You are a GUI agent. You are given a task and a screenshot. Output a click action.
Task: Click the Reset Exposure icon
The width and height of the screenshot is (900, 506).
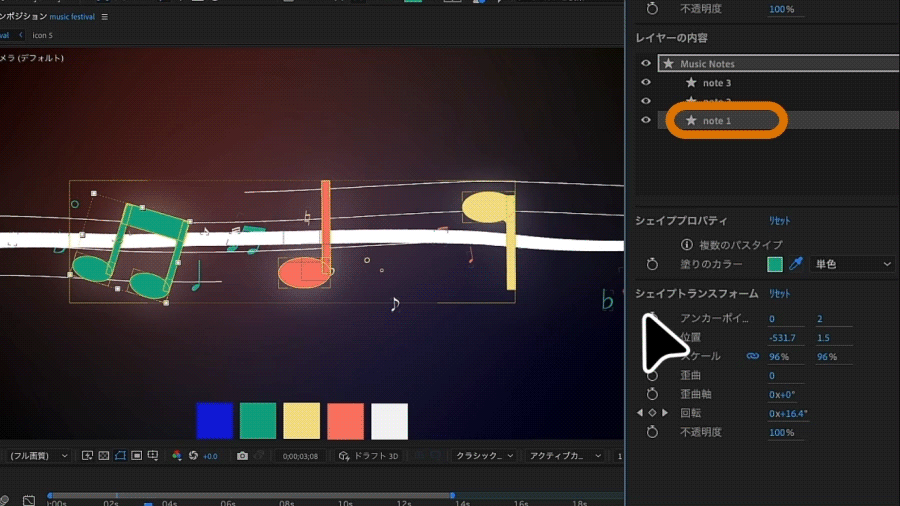(x=193, y=456)
